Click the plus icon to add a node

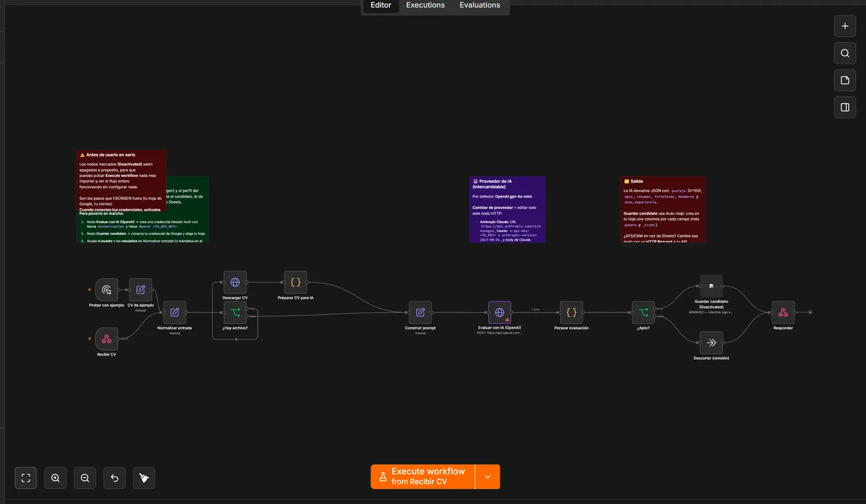[845, 26]
